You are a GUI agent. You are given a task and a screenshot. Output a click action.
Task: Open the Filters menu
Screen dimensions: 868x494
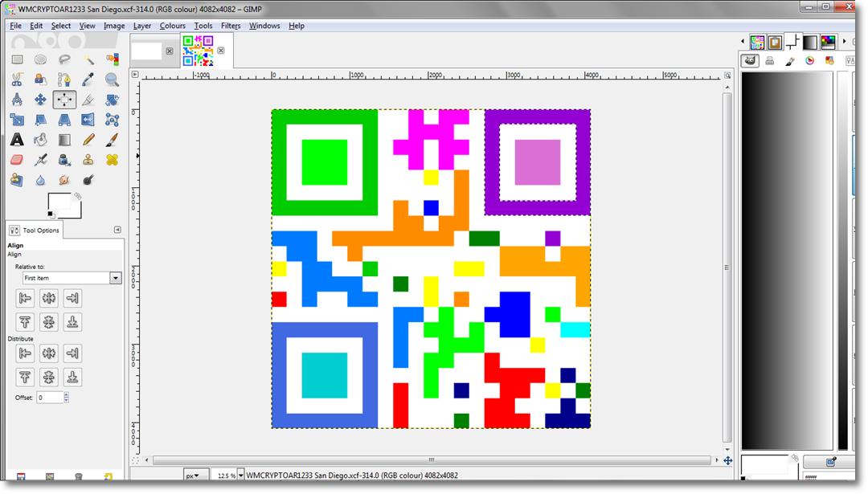click(231, 26)
